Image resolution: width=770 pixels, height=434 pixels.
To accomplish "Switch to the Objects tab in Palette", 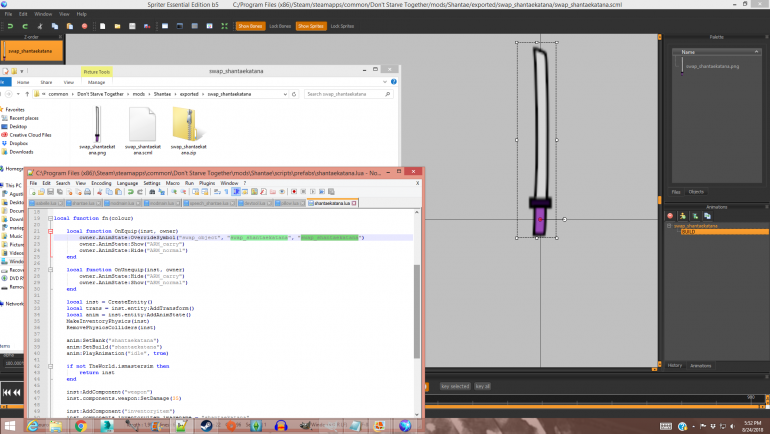I will (x=696, y=192).
